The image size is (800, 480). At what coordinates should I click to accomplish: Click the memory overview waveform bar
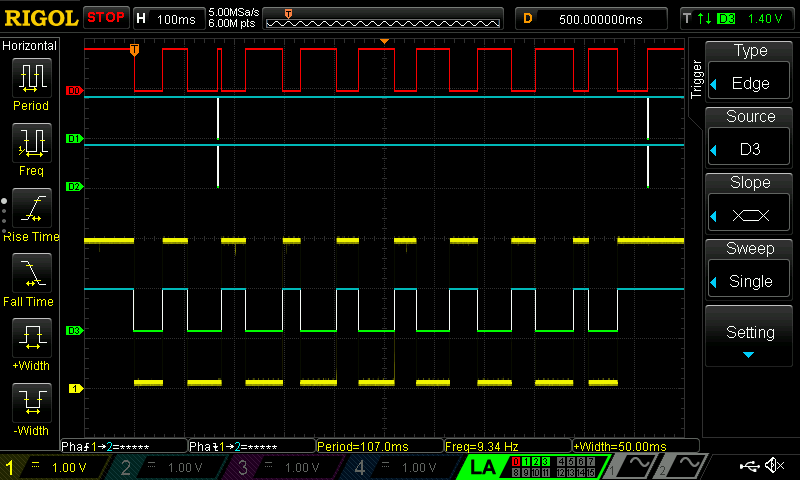(383, 19)
